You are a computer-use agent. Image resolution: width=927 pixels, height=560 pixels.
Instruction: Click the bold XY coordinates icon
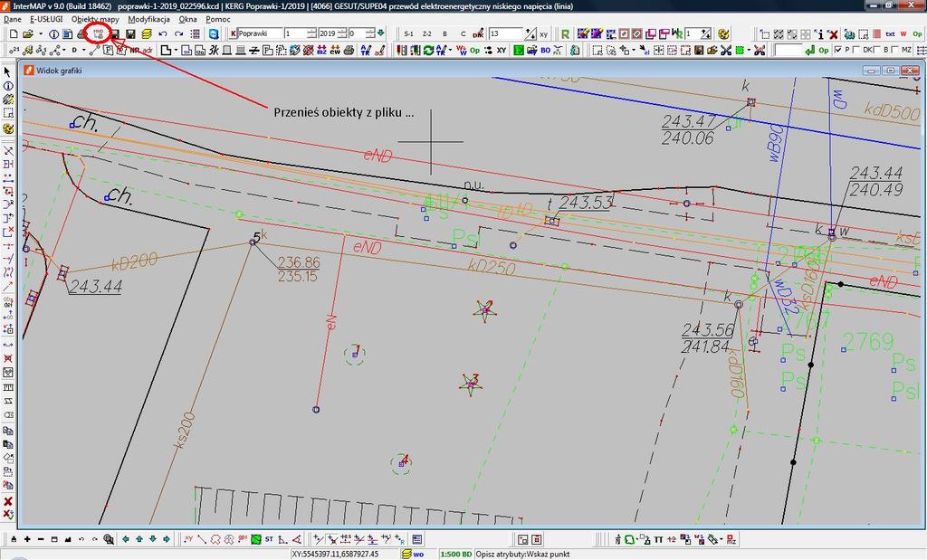click(502, 51)
